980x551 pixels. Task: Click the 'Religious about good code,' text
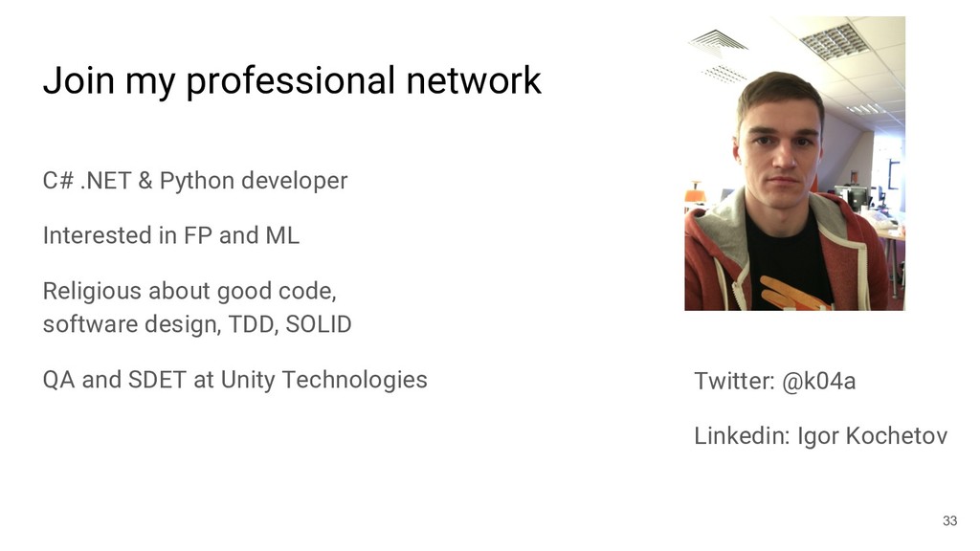tap(189, 291)
